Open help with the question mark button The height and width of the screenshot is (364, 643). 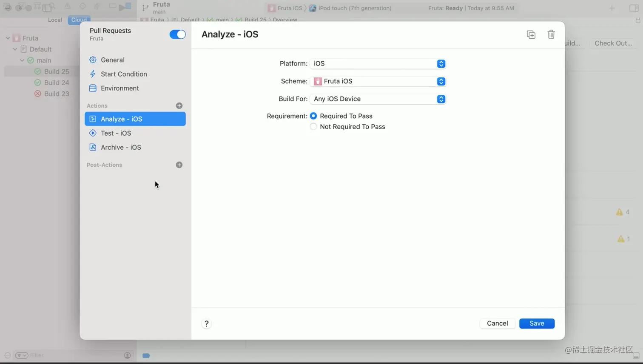click(207, 324)
